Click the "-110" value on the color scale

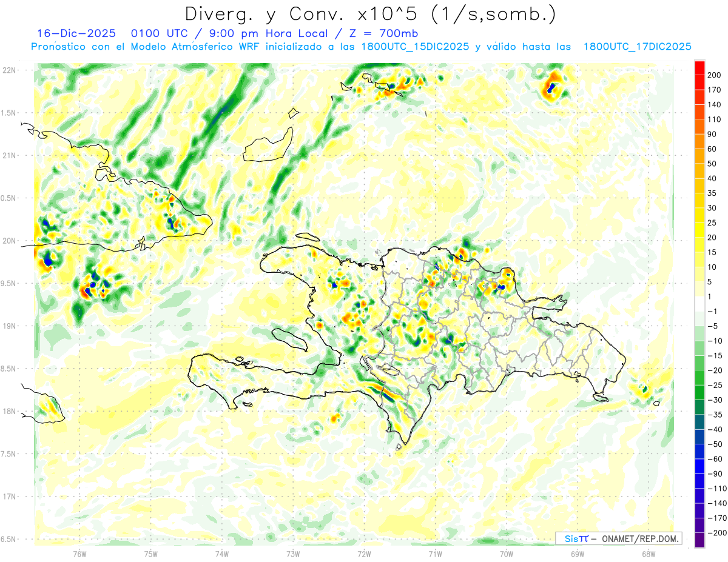pyautogui.click(x=716, y=489)
